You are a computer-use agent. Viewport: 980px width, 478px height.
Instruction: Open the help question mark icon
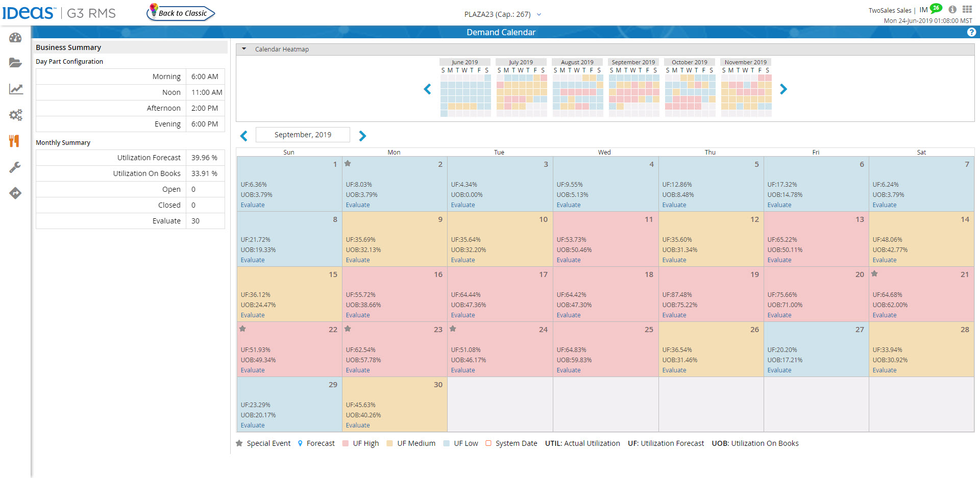pos(971,32)
